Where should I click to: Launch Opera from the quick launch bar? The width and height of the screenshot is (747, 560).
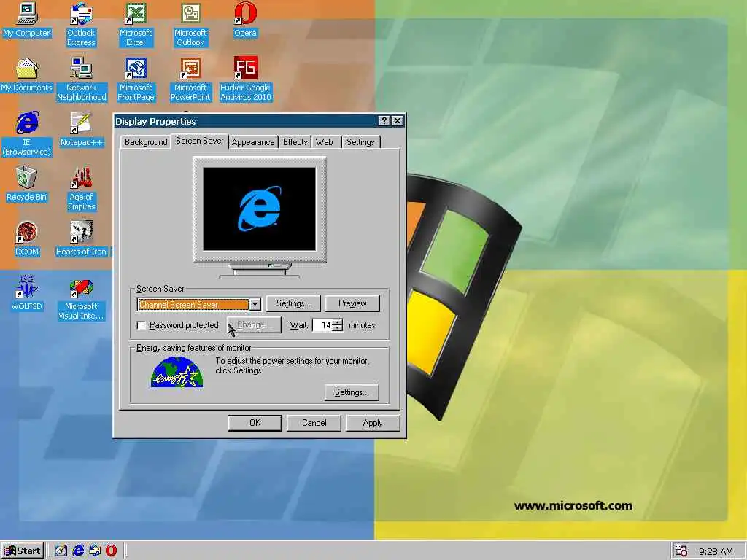(x=111, y=551)
